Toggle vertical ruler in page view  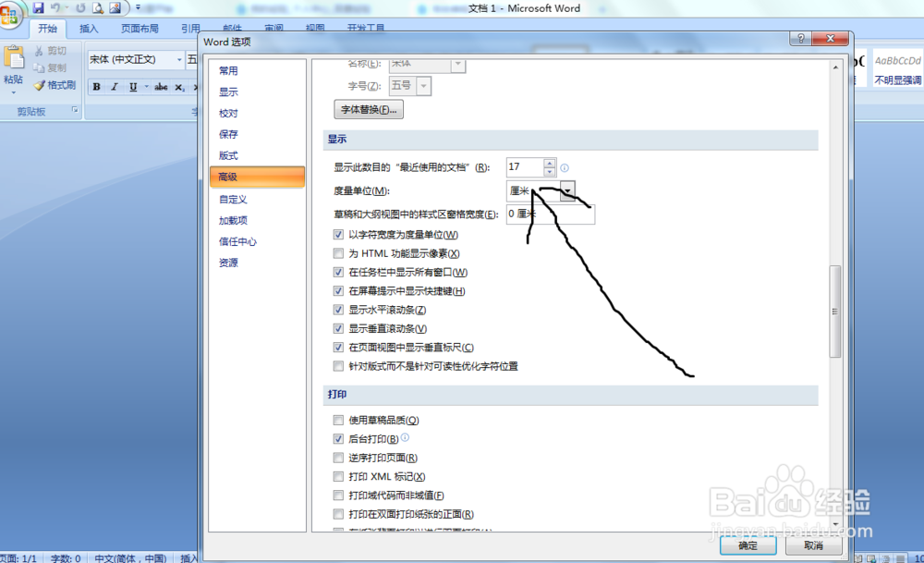tap(338, 348)
